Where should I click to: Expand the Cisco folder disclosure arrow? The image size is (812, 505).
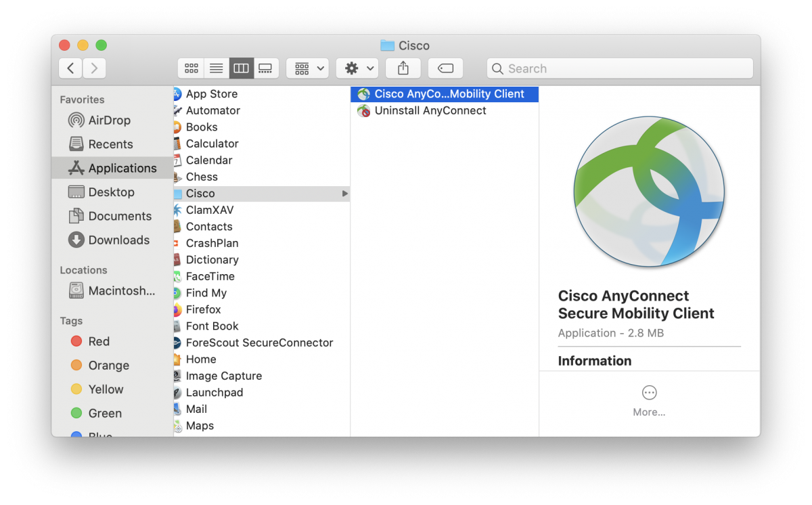(345, 194)
